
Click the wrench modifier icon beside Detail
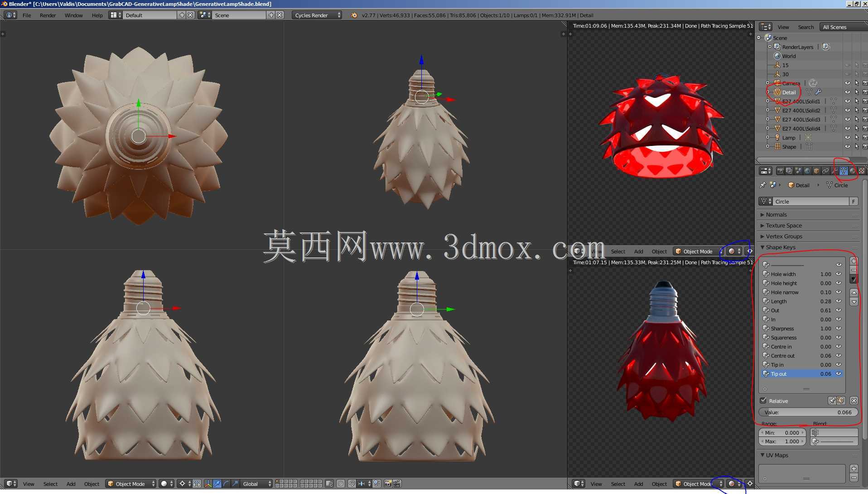pos(818,92)
